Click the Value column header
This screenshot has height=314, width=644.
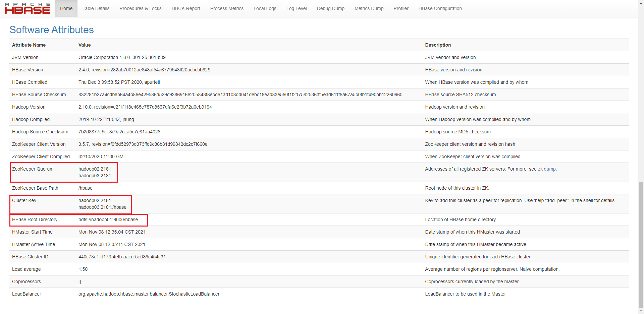(85, 45)
